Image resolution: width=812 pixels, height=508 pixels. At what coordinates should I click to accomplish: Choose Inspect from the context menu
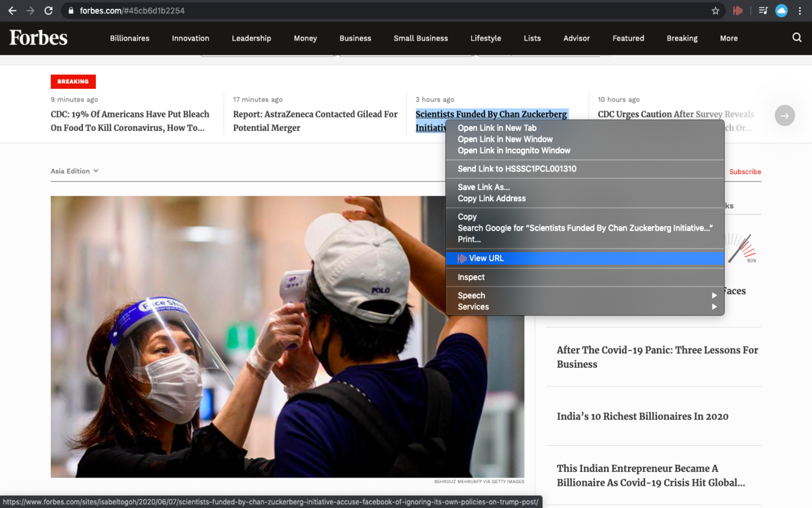pos(471,277)
